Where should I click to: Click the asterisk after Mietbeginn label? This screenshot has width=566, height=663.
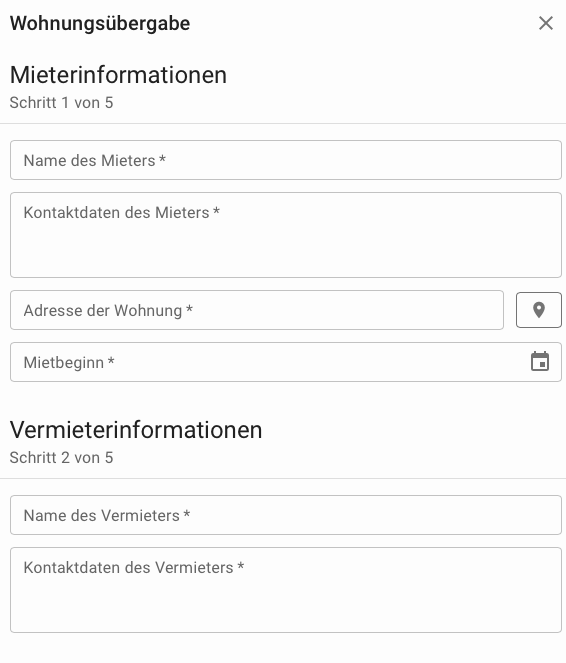coord(111,361)
